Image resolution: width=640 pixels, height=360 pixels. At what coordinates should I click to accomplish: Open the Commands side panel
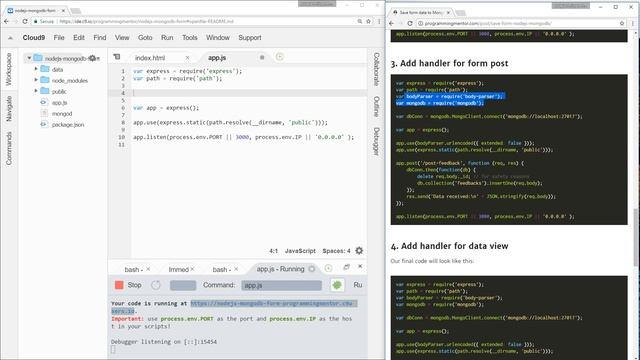point(9,148)
